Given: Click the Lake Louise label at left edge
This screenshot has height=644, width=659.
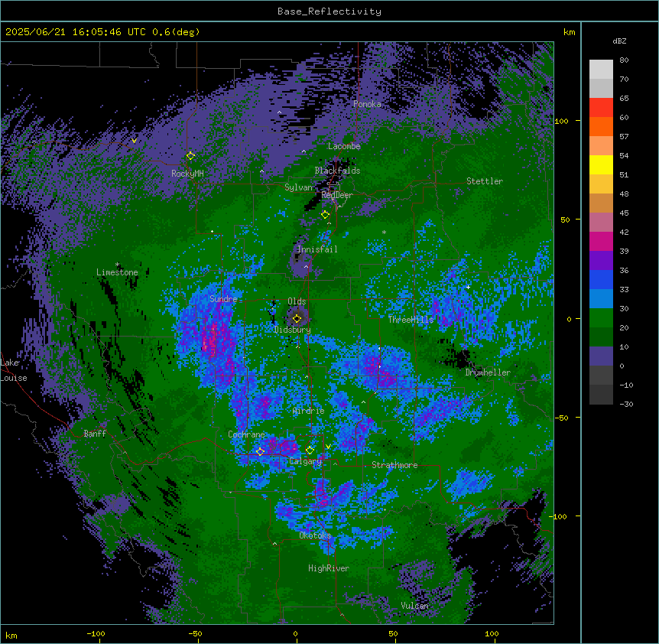Looking at the screenshot, I should (x=14, y=370).
